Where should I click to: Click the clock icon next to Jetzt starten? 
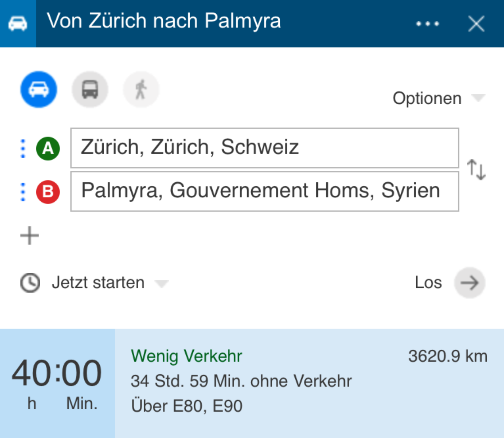point(30,282)
